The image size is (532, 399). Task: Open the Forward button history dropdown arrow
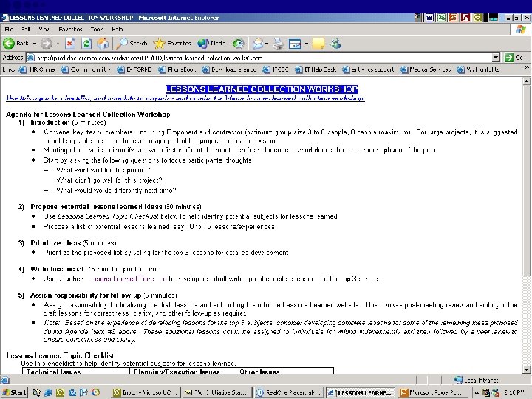pyautogui.click(x=58, y=44)
